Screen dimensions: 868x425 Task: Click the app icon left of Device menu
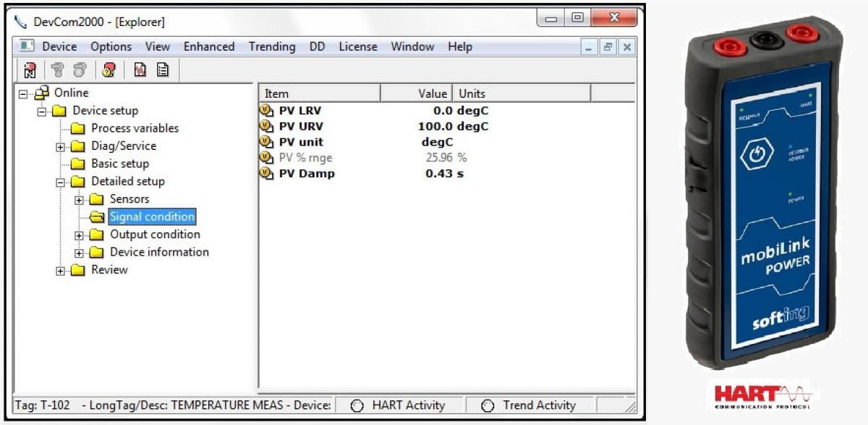pyautogui.click(x=27, y=46)
